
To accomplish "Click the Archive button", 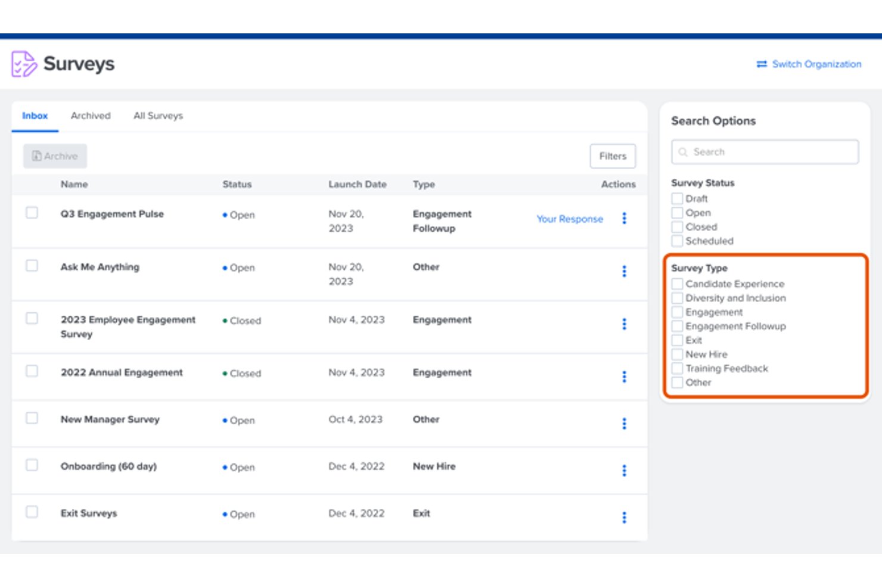I will click(55, 156).
